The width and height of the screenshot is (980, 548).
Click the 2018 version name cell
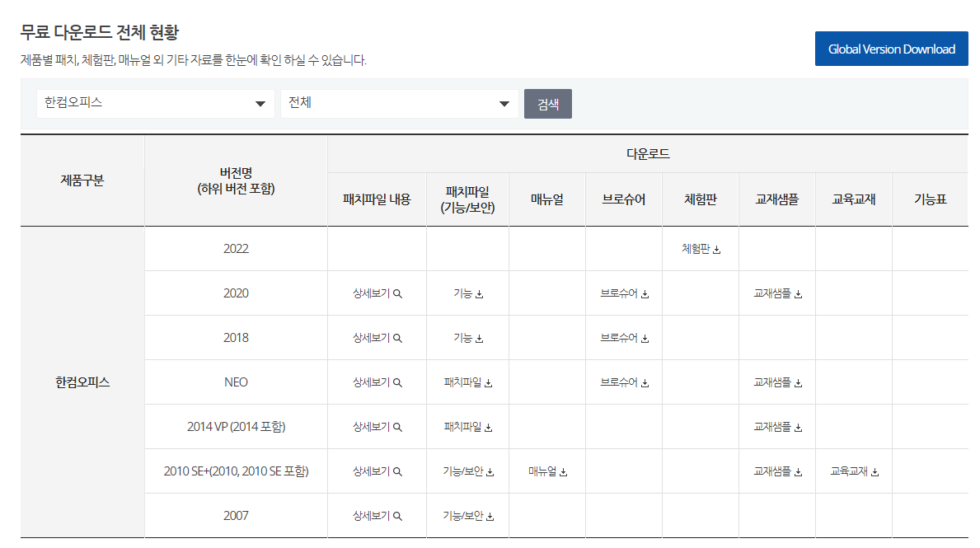[x=236, y=337]
